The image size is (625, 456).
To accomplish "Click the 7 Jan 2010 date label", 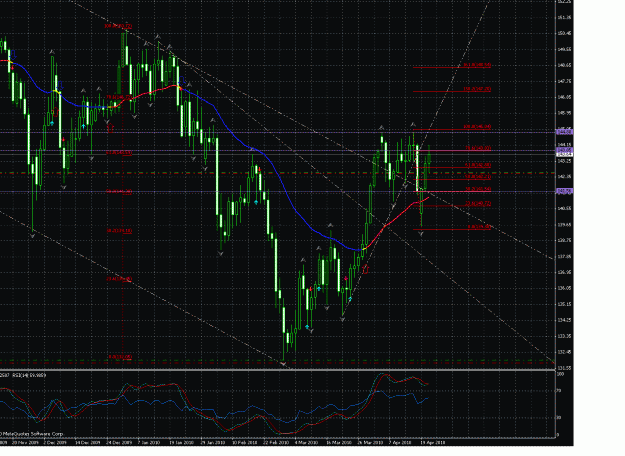I will pyautogui.click(x=149, y=442).
